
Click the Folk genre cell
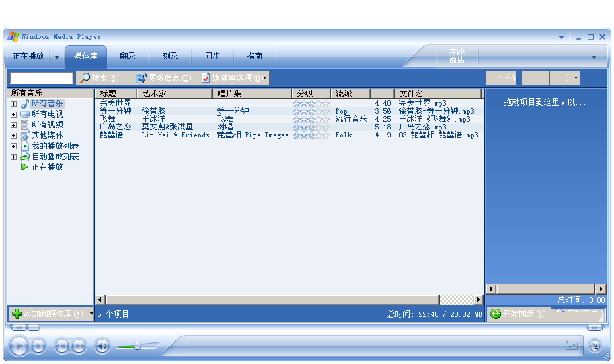(344, 135)
